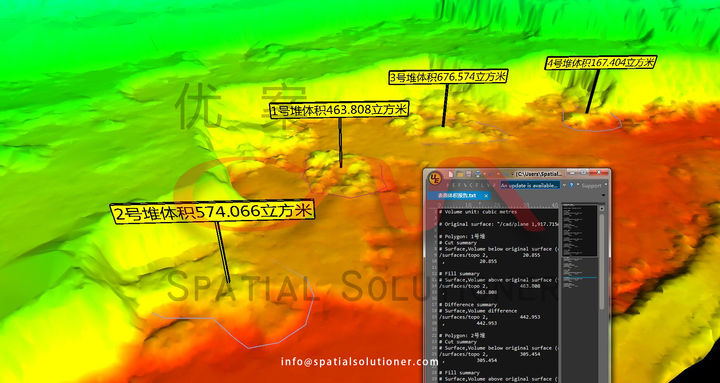Click the '/surfaces/topo 2, 305.454' line
This screenshot has height=383, width=720.
(489, 355)
